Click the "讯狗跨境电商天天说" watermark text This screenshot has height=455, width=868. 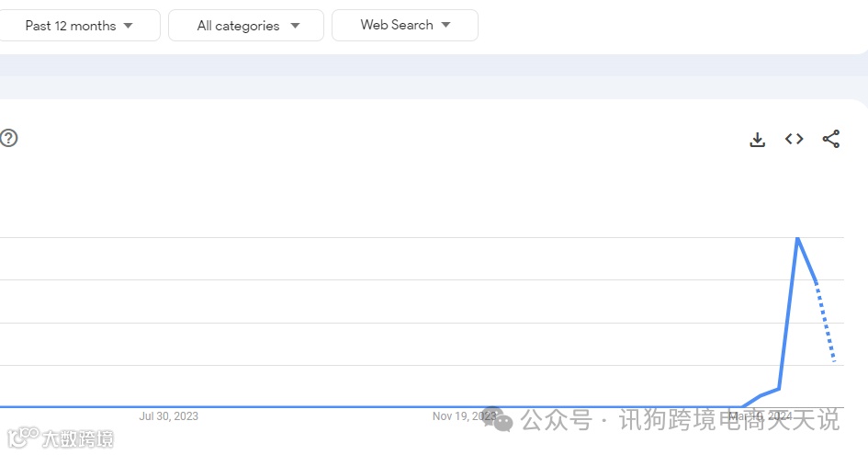click(x=728, y=420)
